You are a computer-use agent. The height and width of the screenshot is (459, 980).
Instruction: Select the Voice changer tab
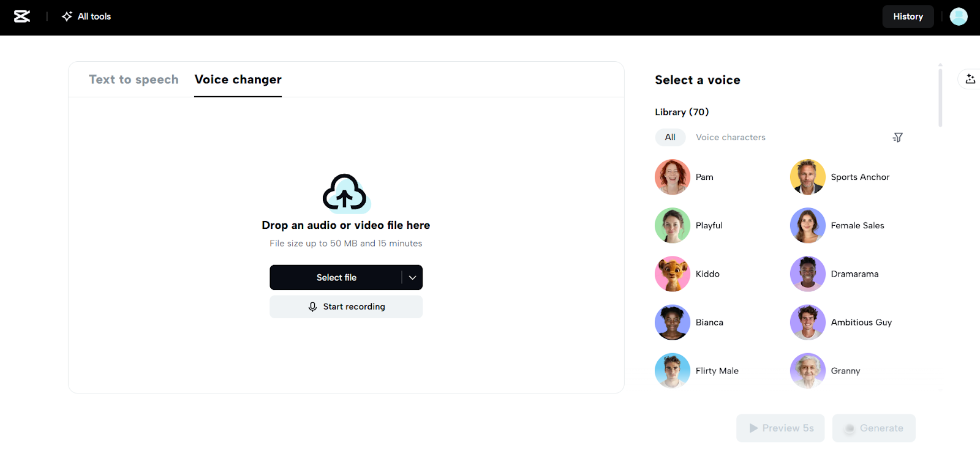coord(238,80)
